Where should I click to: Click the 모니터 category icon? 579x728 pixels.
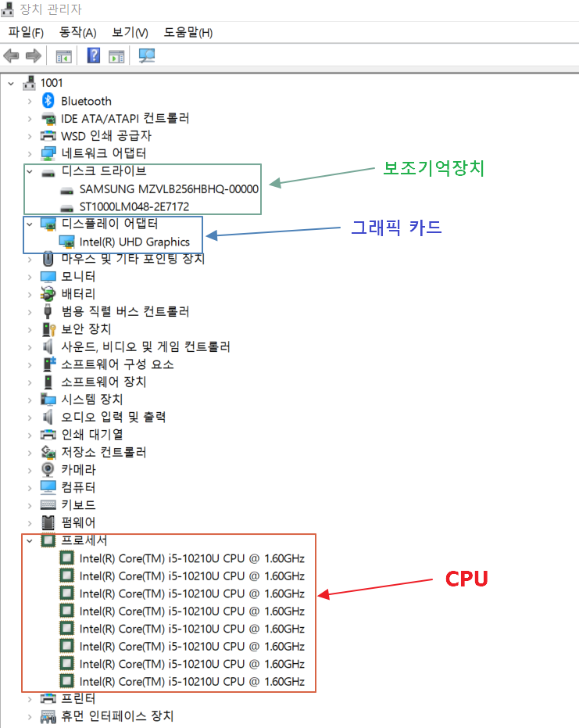coord(48,277)
